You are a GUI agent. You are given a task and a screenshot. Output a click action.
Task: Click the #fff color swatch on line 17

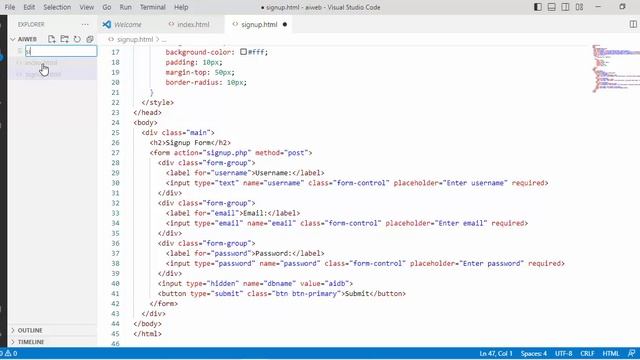(x=243, y=52)
